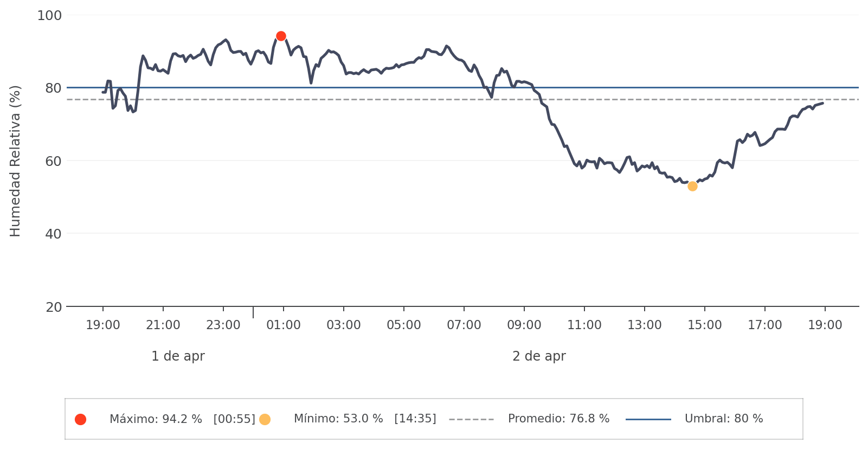This screenshot has height=449, width=868.
Task: Click the 15:00 tick on the time axis
Action: coord(705,325)
